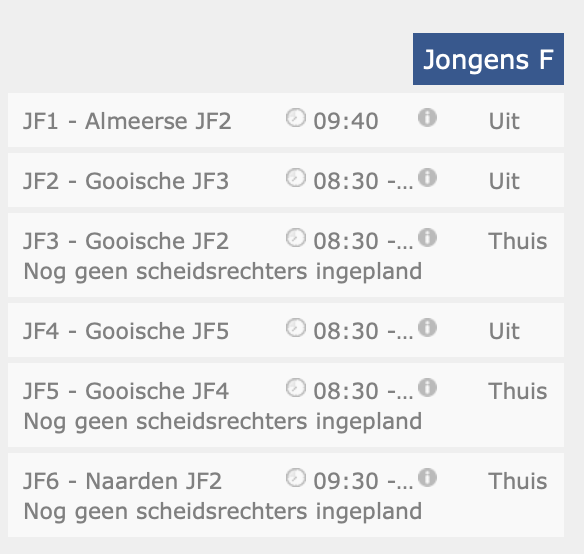
Task: Click the info icon for JF1 - Almeerse JF2
Action: tap(427, 118)
